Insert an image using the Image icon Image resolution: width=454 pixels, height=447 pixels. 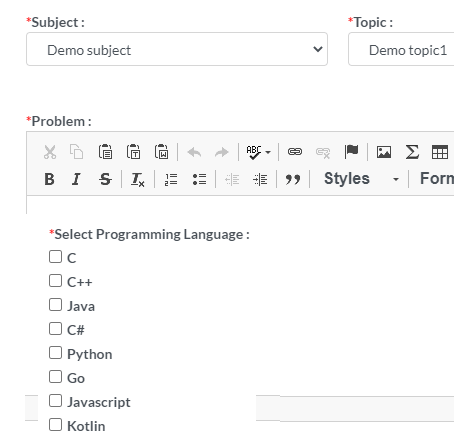point(384,152)
